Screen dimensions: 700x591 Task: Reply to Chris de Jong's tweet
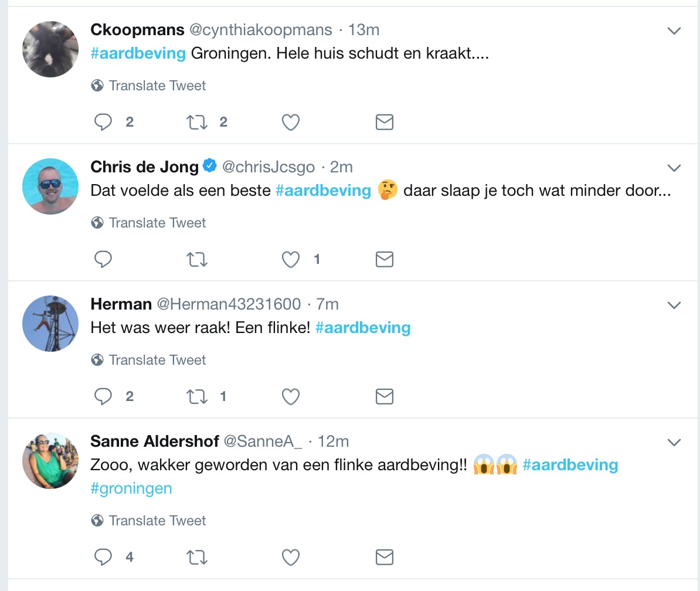pyautogui.click(x=103, y=259)
